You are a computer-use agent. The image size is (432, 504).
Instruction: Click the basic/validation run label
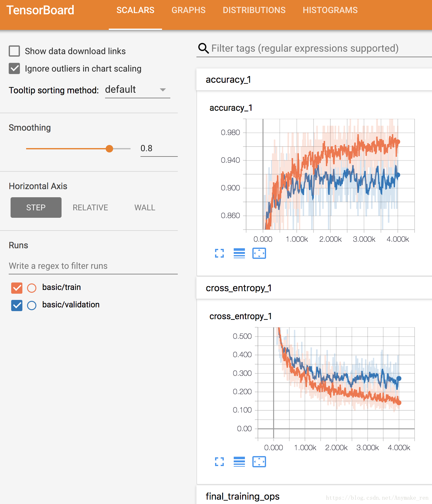(71, 305)
